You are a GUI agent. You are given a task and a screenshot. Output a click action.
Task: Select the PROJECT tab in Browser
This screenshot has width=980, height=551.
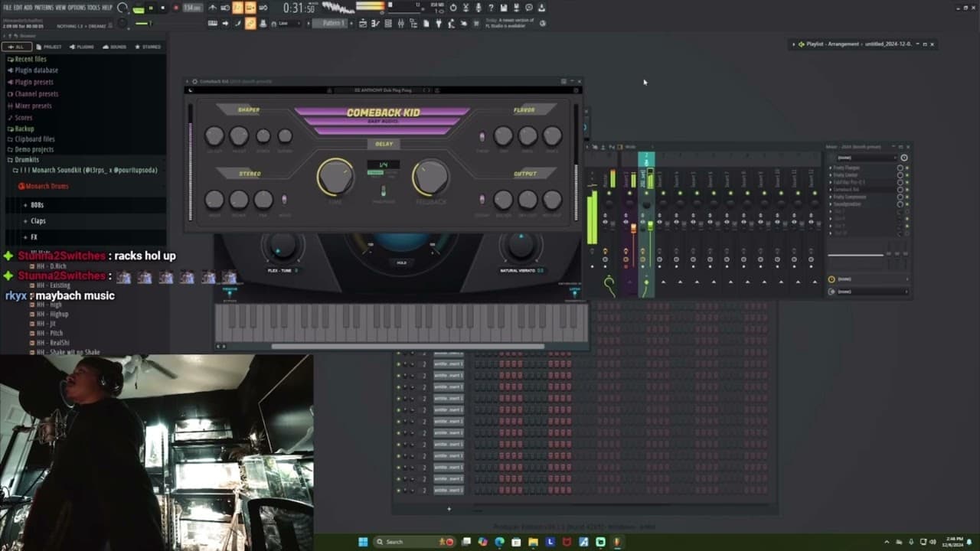(50, 47)
